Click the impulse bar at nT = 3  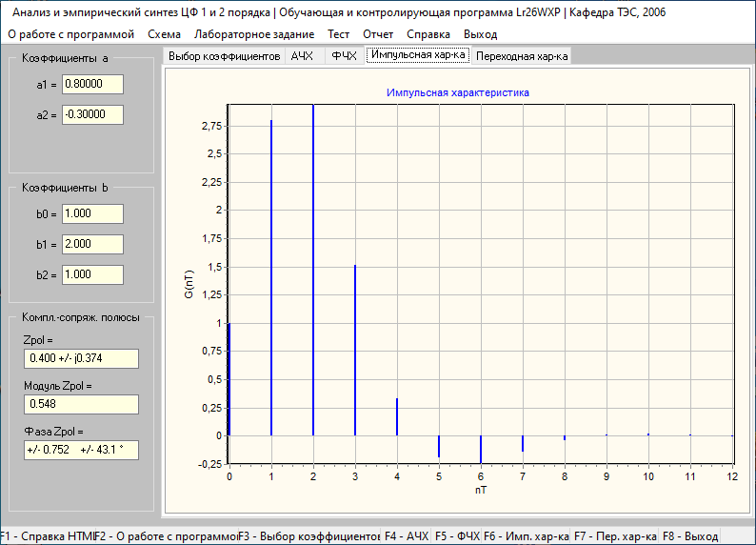click(355, 350)
